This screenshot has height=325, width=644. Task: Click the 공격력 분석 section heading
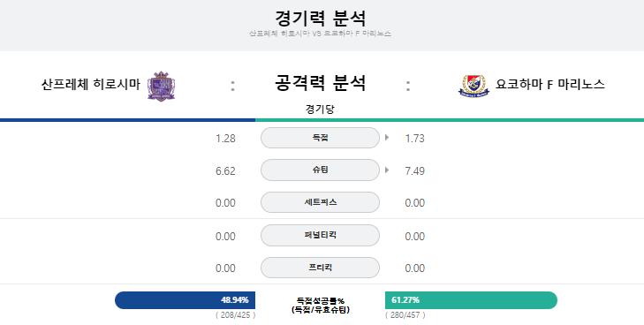point(320,83)
